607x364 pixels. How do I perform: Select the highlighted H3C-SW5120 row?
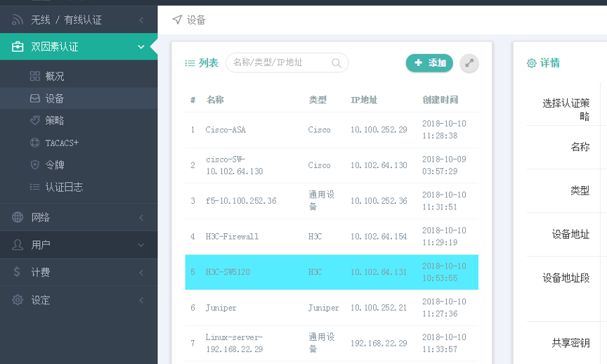point(332,272)
